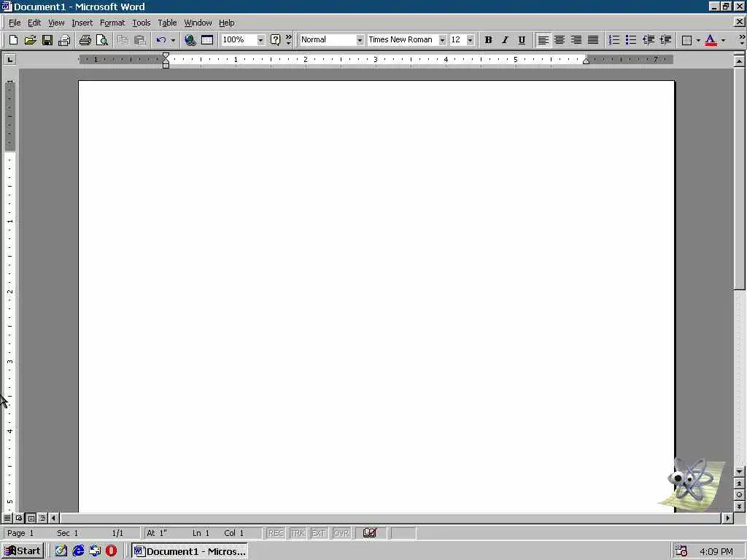Viewport: 747px width, 560px height.
Task: Open the font size 12 dropdown
Action: click(471, 40)
